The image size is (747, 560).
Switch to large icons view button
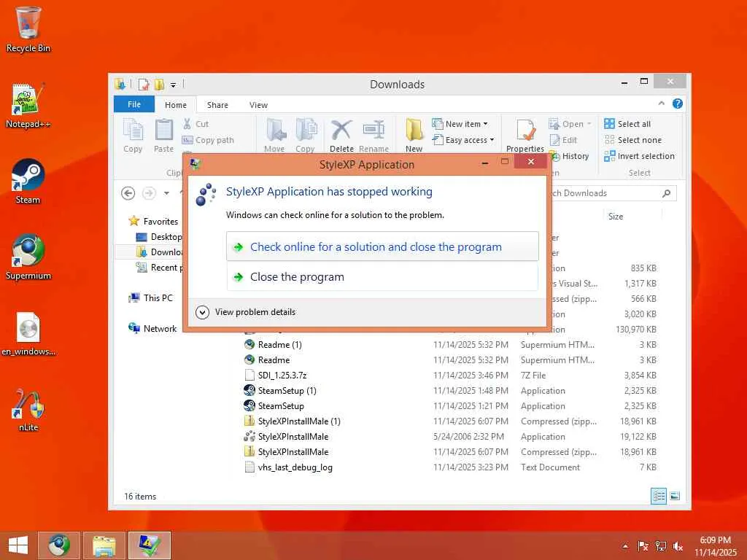pyautogui.click(x=675, y=496)
